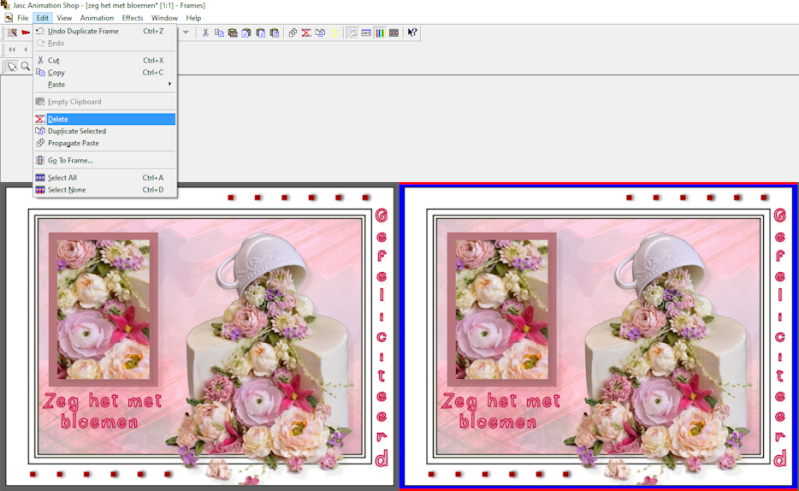Select the blue-bordered second frame thumbnail
This screenshot has height=491, width=799.
click(x=598, y=337)
